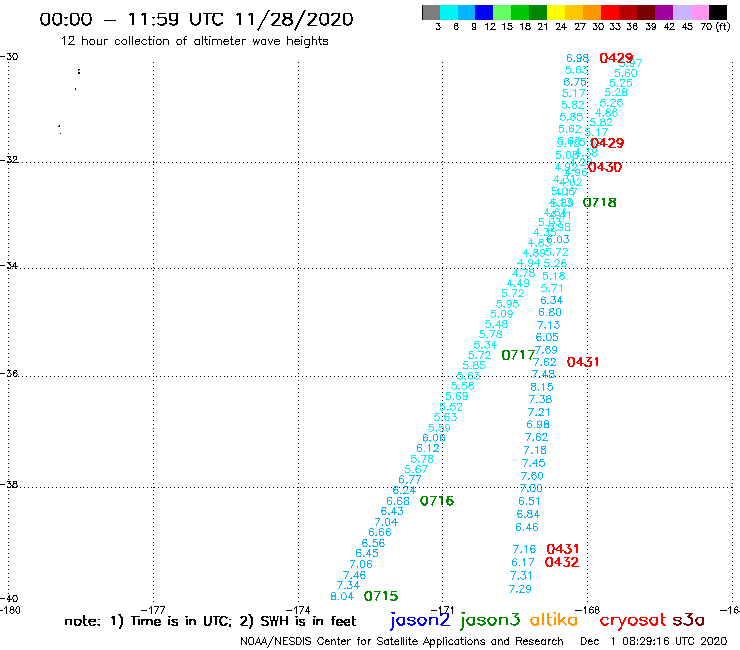Click the red '0431' marker beside 7.16

click(x=563, y=549)
